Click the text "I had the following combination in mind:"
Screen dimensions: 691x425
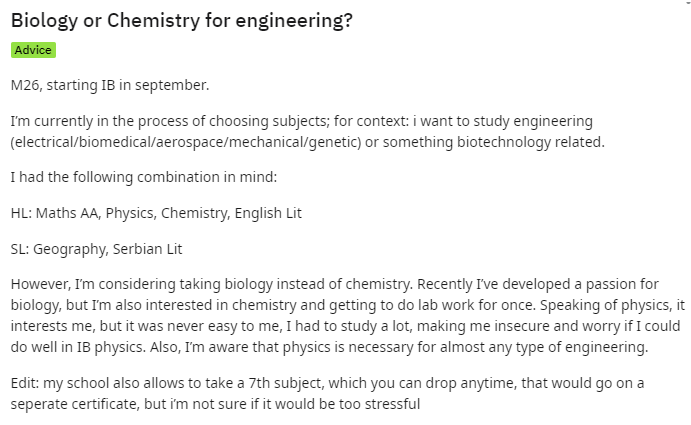(144, 177)
